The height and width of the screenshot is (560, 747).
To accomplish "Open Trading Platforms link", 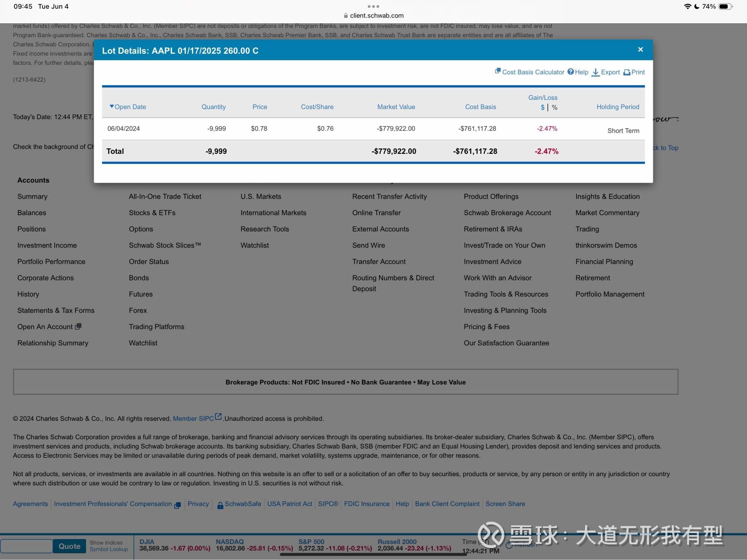I will pos(156,327).
